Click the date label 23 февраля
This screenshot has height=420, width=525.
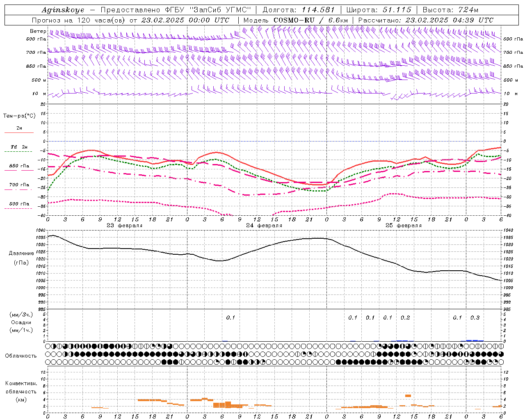[125, 226]
